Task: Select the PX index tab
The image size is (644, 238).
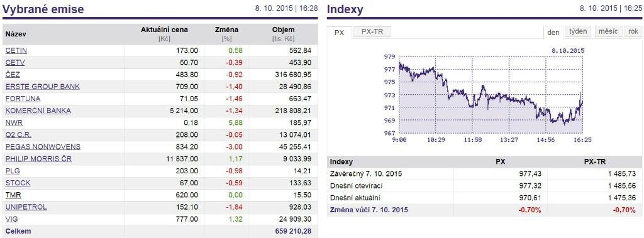Action: pyautogui.click(x=339, y=33)
